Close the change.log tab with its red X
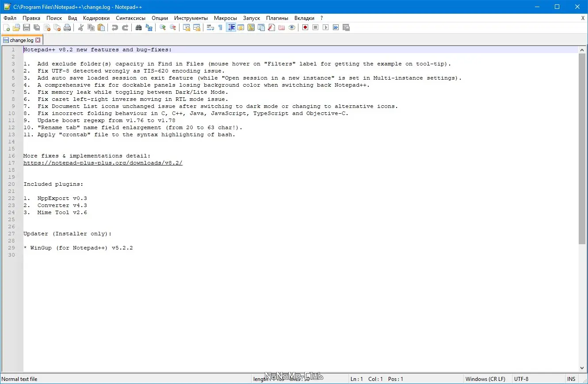 (38, 40)
